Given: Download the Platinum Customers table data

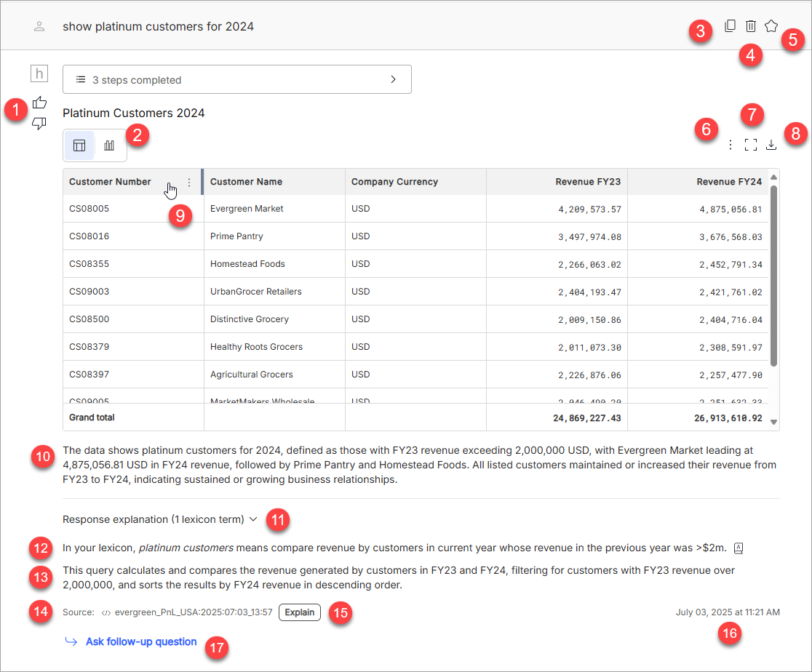Looking at the screenshot, I should pos(771,145).
